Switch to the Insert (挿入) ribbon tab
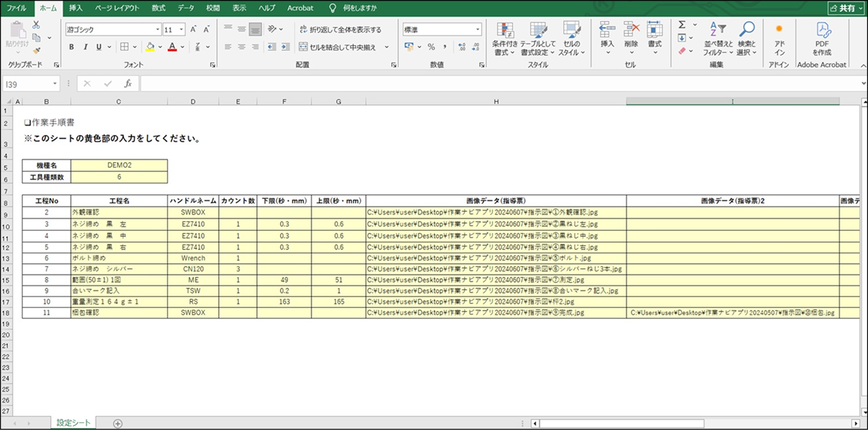Image resolution: width=868 pixels, height=430 pixels. 76,8
